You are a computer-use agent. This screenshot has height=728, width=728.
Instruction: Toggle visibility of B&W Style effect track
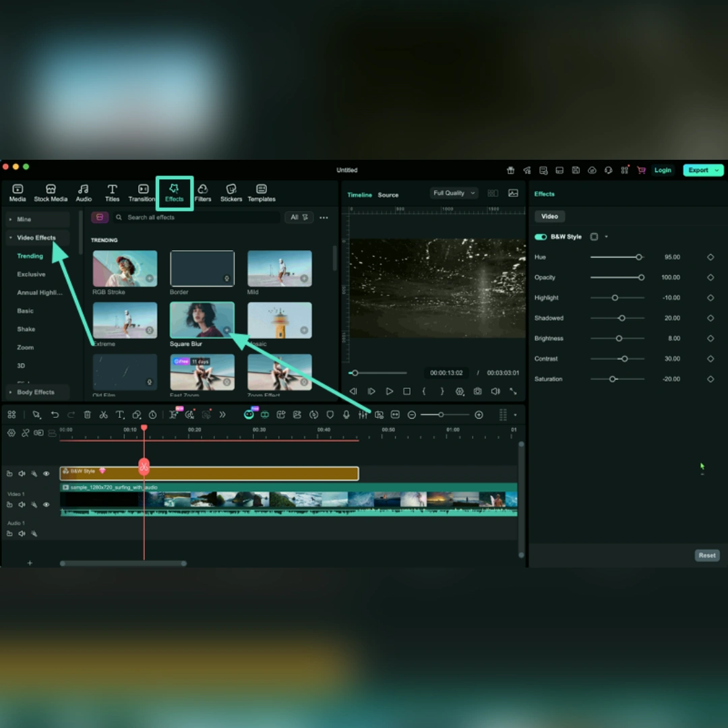tap(47, 474)
